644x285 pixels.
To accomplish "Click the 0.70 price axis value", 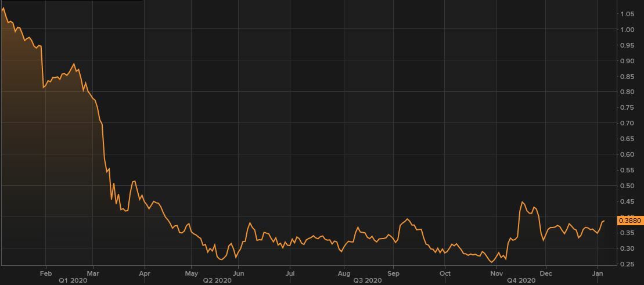I will pyautogui.click(x=627, y=123).
